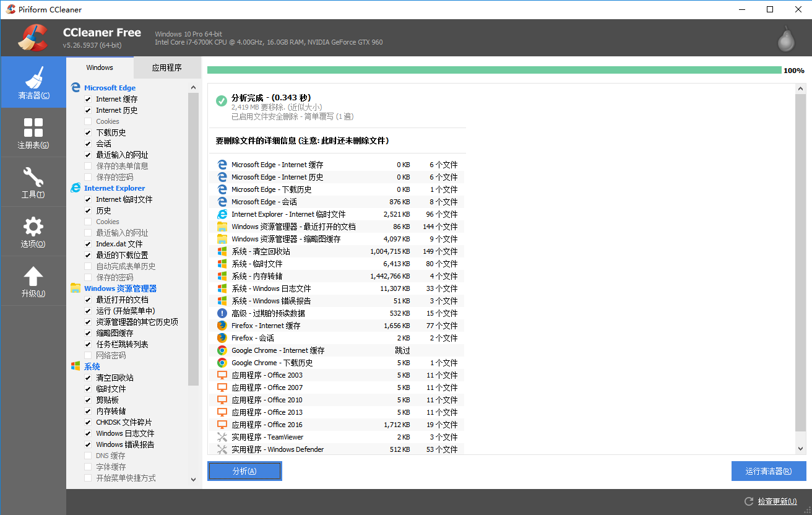This screenshot has width=812, height=515.
Task: Select the 升级 sidebar icon
Action: click(x=33, y=280)
